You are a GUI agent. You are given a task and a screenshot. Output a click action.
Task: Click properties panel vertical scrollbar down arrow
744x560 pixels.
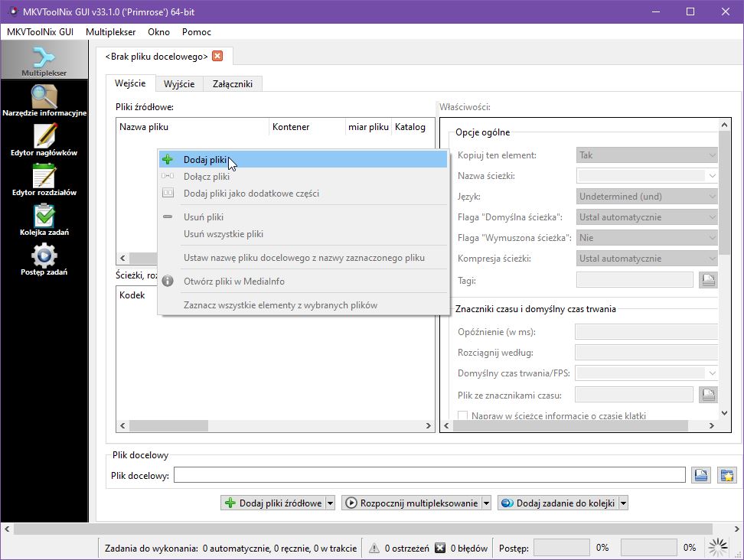(x=724, y=413)
